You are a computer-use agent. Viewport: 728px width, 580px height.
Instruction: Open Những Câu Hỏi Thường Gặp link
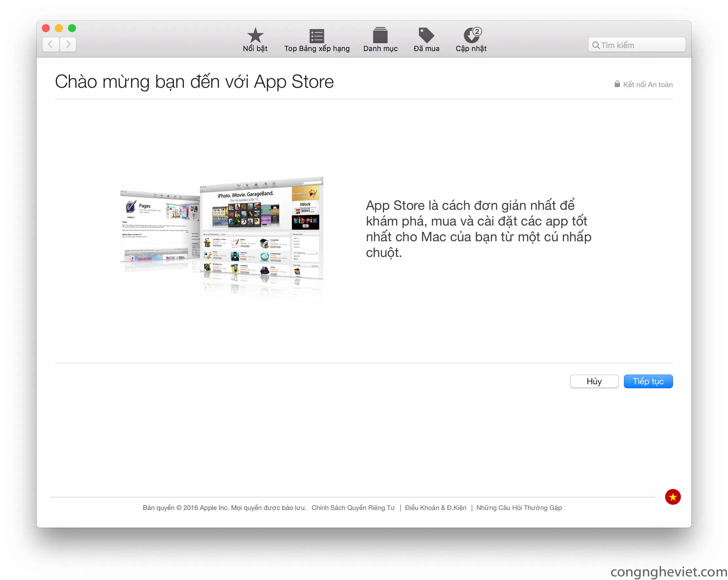[519, 507]
